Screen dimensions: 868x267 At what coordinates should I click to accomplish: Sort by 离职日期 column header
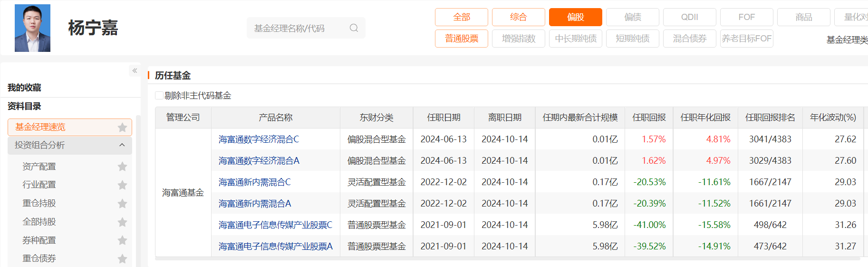tap(504, 118)
